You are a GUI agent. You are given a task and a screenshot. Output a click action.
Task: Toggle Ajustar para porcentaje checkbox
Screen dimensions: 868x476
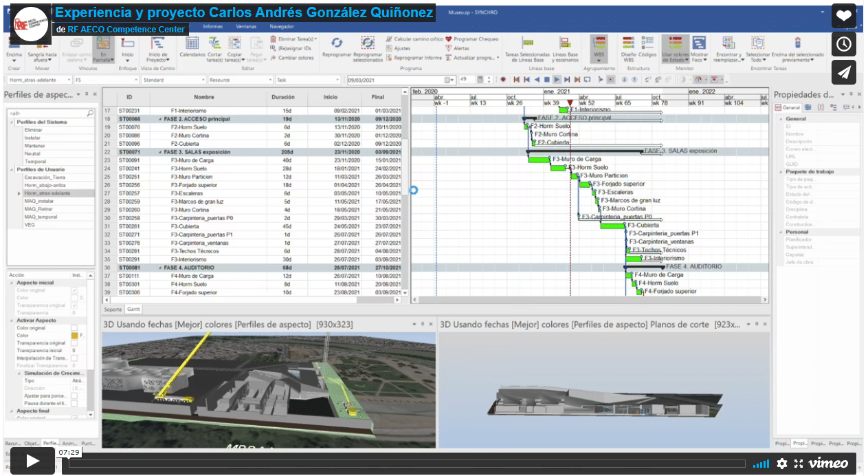click(74, 396)
